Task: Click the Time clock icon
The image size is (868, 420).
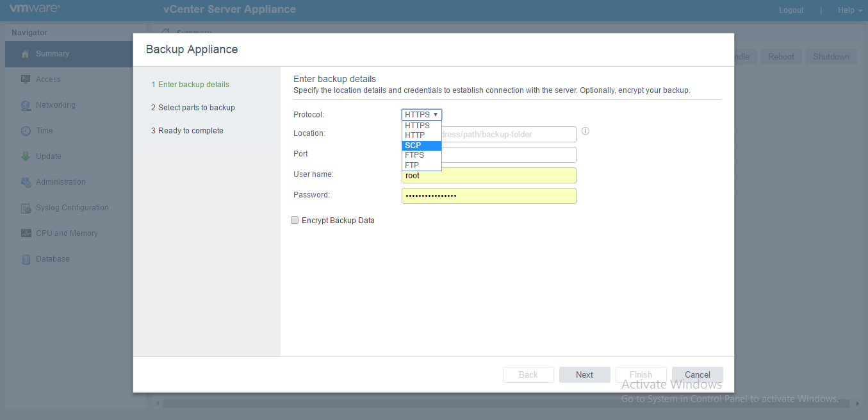Action: 26,131
